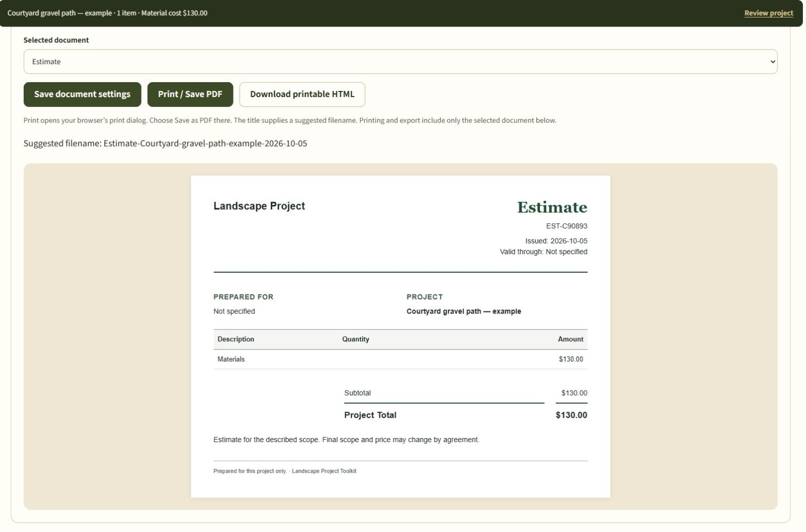The width and height of the screenshot is (806, 532).
Task: Click Download printable HTML button
Action: pyautogui.click(x=302, y=94)
